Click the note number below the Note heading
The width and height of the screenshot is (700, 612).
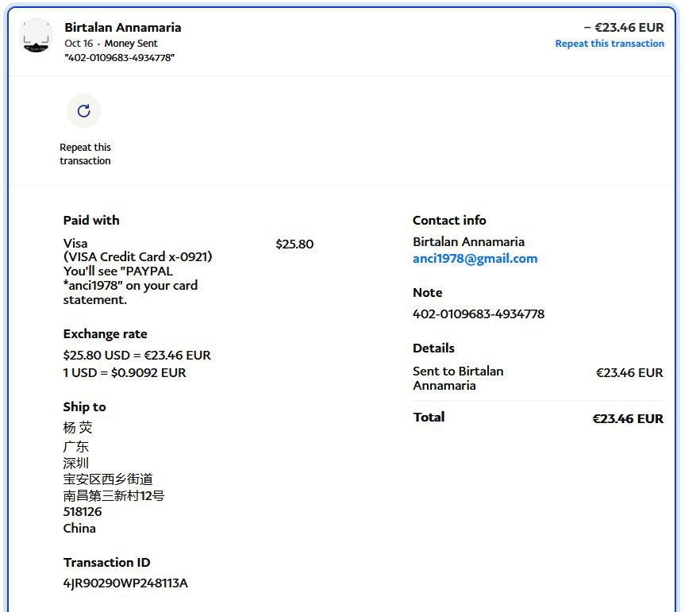[478, 314]
